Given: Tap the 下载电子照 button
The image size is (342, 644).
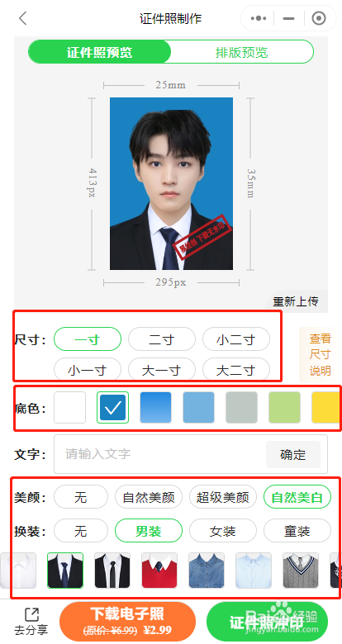Looking at the screenshot, I should click(127, 621).
